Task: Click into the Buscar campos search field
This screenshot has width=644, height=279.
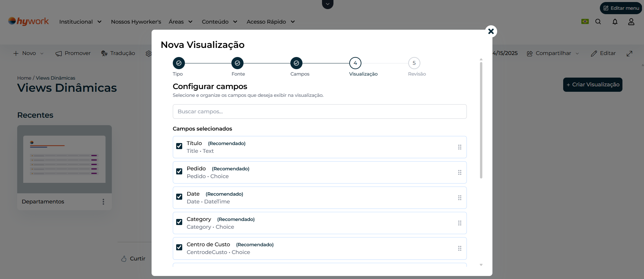Action: pos(319,112)
